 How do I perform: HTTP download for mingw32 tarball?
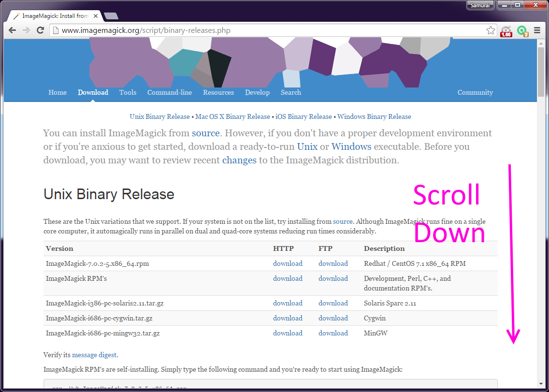[x=288, y=333]
